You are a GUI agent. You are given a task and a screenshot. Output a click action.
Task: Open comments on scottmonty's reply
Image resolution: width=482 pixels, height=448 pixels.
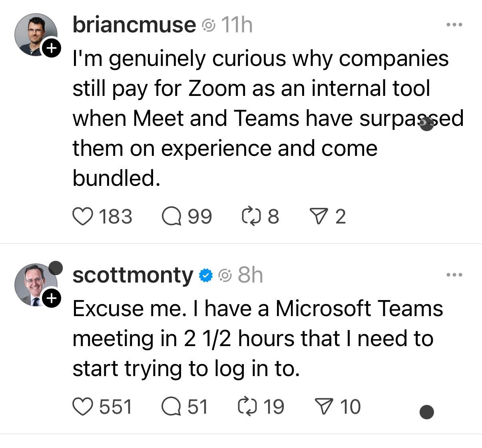coord(171,406)
